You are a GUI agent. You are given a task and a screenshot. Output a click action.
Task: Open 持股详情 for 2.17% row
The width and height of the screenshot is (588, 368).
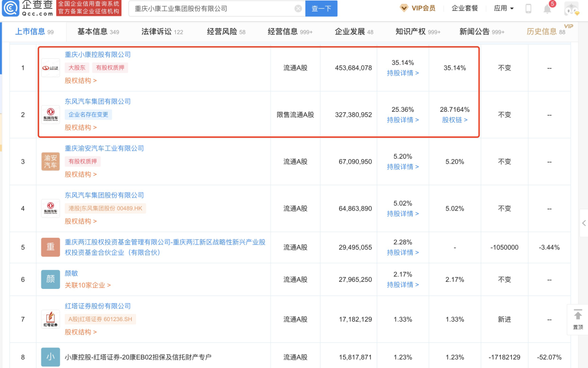tap(403, 285)
